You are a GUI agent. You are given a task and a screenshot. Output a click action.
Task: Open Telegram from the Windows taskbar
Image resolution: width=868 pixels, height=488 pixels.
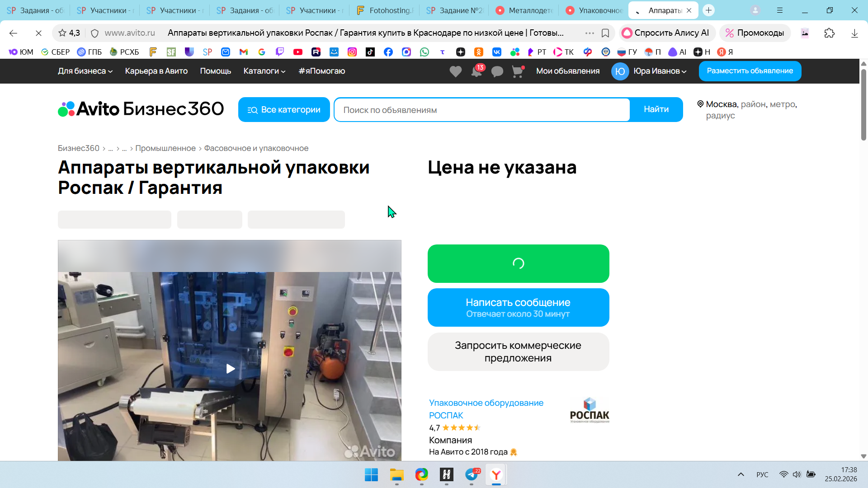point(472,474)
